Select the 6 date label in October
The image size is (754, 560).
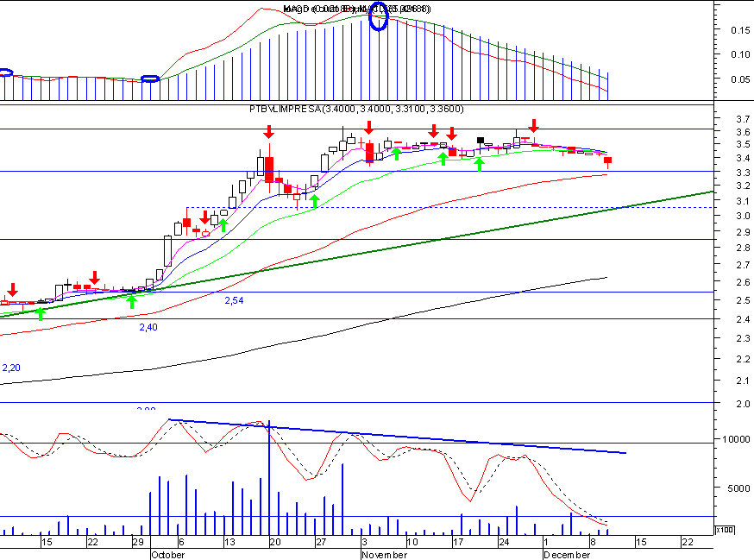(x=181, y=542)
